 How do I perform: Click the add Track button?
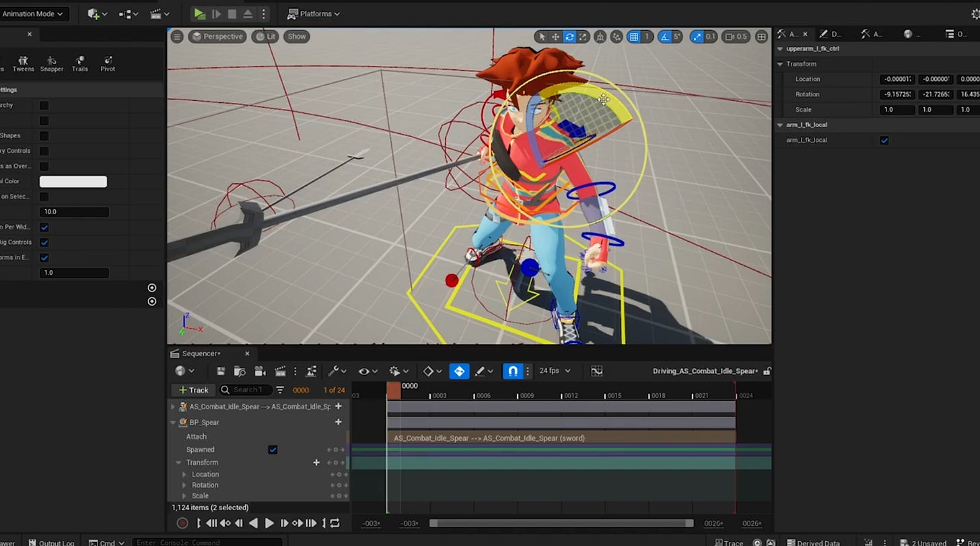(x=193, y=390)
